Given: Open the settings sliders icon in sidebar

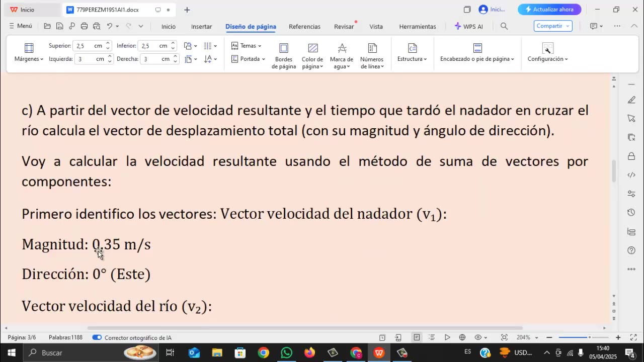Looking at the screenshot, I should [631, 194].
